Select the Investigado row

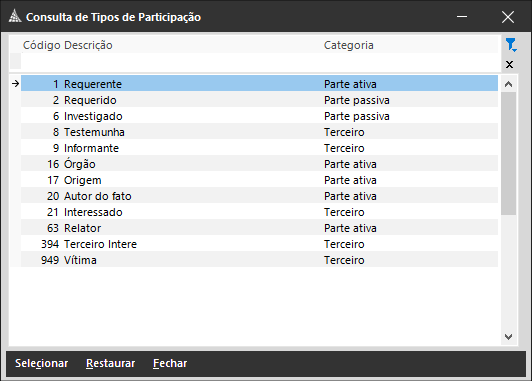click(259, 116)
